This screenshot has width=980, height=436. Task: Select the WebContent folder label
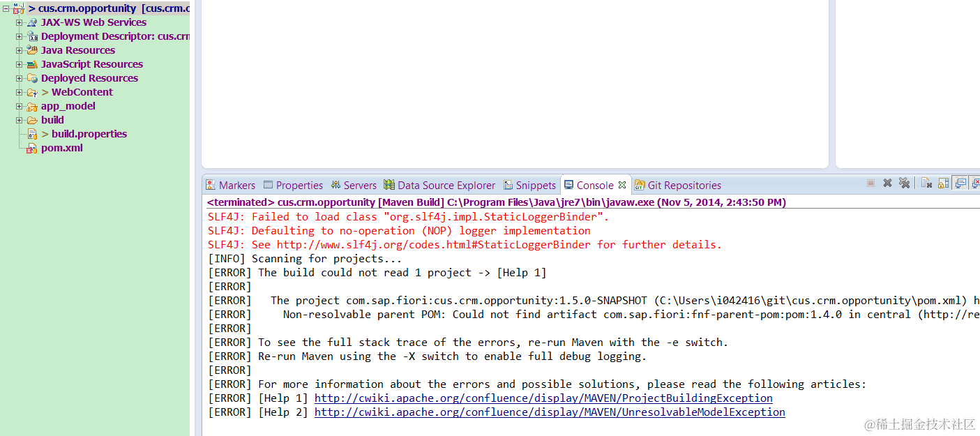[x=82, y=92]
